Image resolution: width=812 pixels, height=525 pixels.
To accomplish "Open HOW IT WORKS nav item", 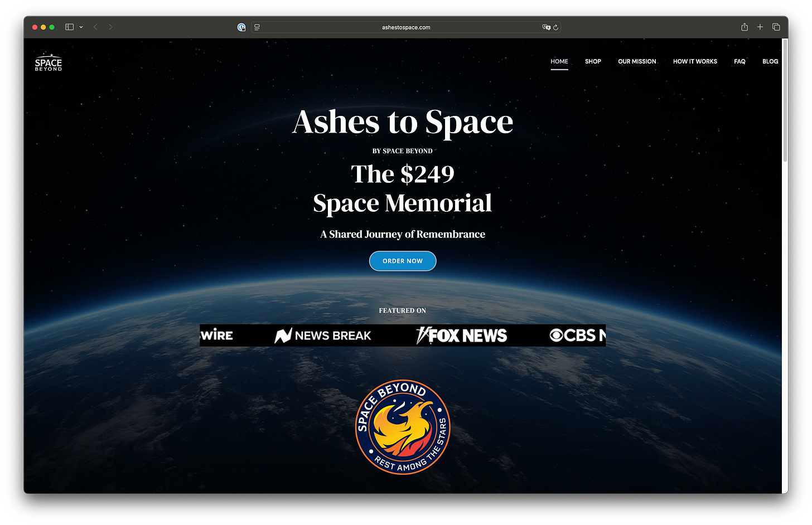I will (695, 61).
